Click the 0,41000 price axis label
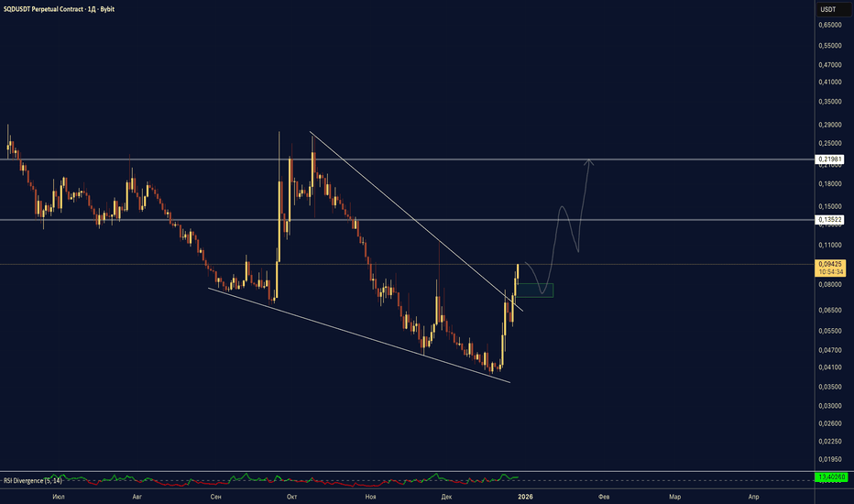Viewport: 854px width, 504px height. coord(829,82)
